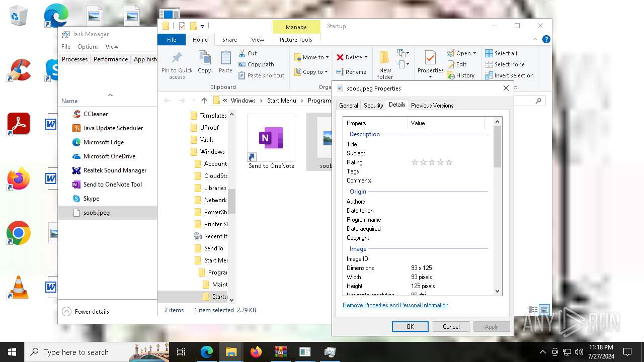Switch to the View ribbon tab
This screenshot has width=644, height=362.
pyautogui.click(x=258, y=40)
